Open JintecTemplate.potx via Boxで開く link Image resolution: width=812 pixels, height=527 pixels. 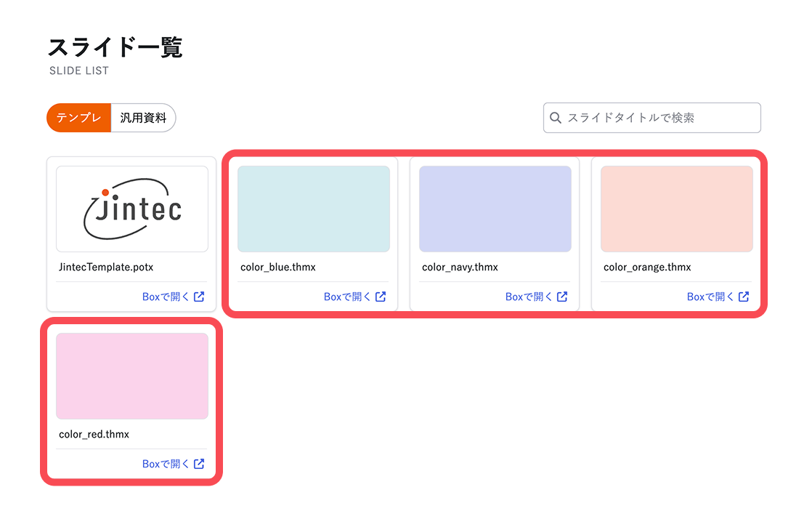[x=166, y=297]
